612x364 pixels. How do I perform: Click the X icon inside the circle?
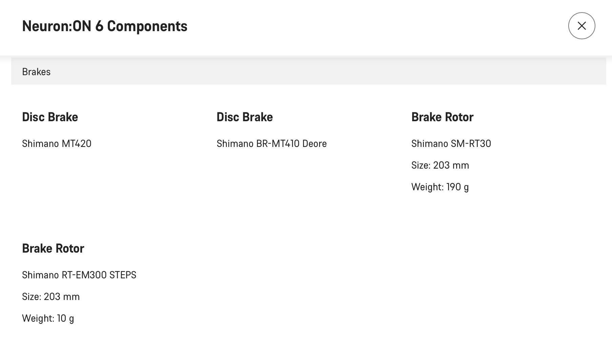(x=582, y=26)
